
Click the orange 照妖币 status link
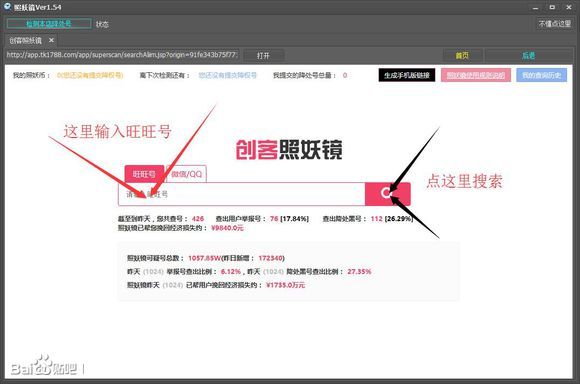point(90,75)
